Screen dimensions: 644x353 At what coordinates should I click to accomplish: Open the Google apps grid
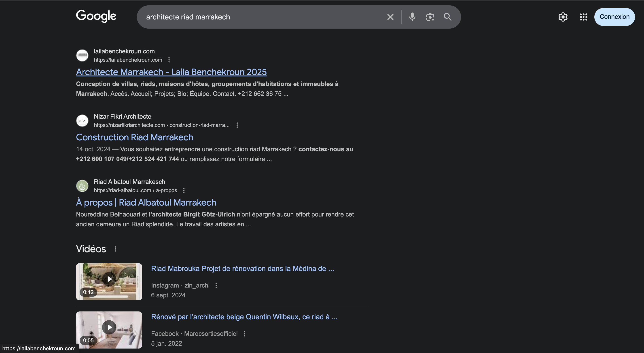tap(583, 17)
